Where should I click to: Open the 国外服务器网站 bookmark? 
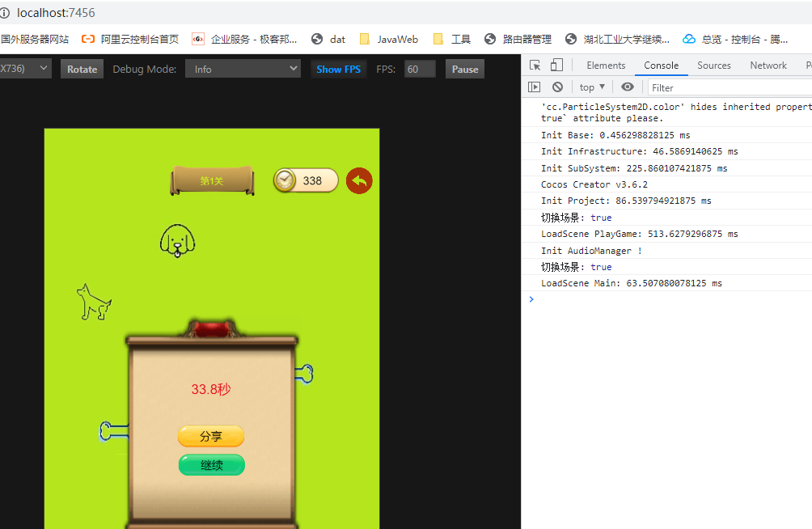click(x=34, y=40)
